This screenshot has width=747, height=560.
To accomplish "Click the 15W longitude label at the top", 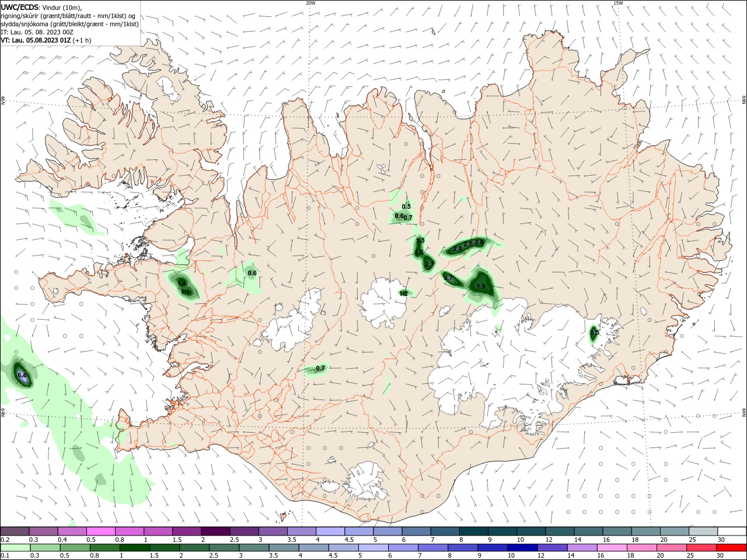I will tap(618, 2).
